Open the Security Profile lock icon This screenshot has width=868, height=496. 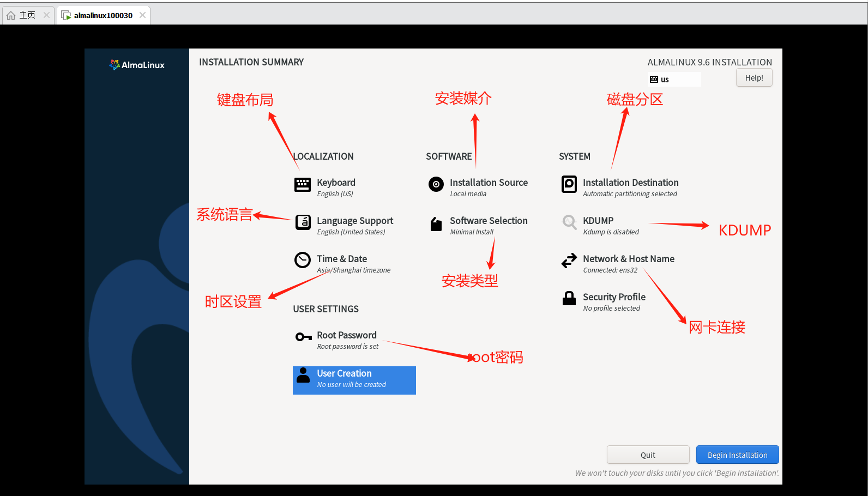pos(569,298)
